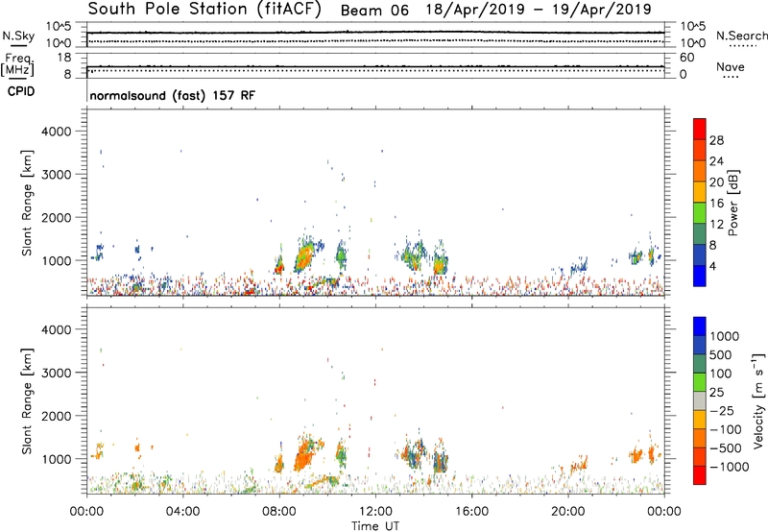The width and height of the screenshot is (768, 532).
Task: Click the 12:00 time tick label
Action: (x=375, y=512)
